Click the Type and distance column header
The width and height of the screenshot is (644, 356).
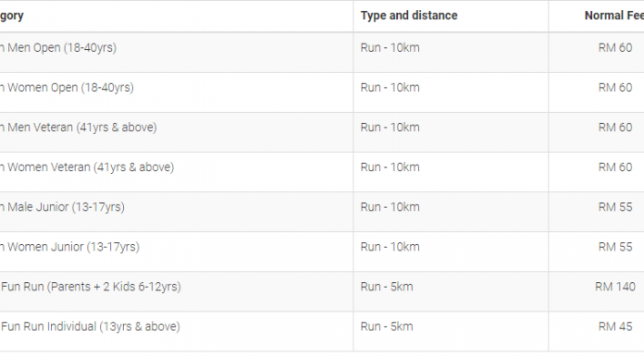(x=409, y=16)
